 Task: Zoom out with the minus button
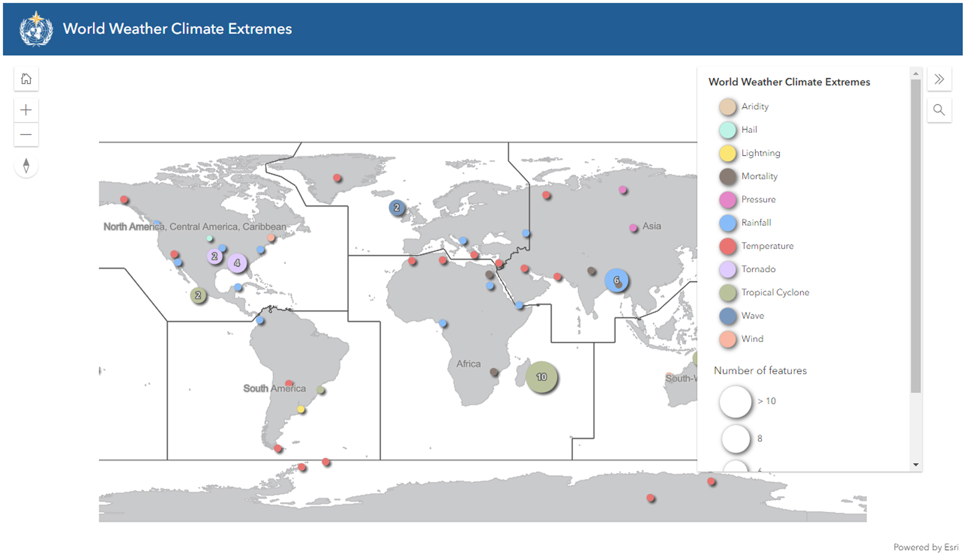(x=26, y=134)
